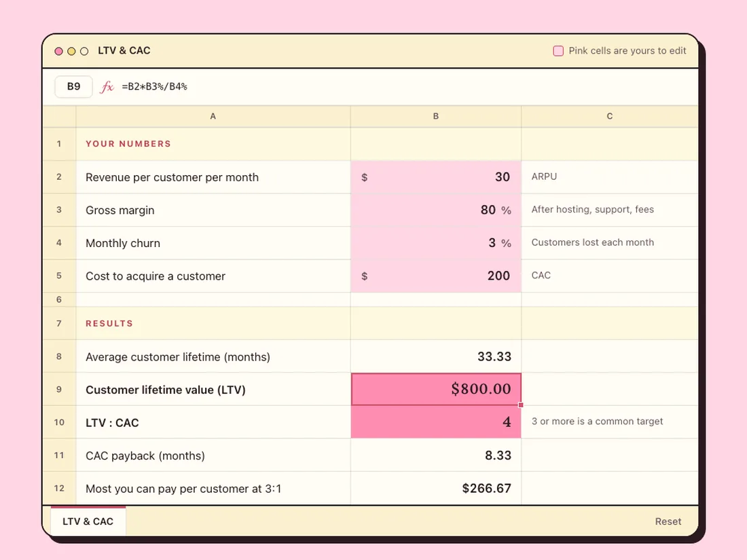Screen dimensions: 747x560
Task: Click the YOUR NUMBERS heading cell
Action: tap(213, 144)
